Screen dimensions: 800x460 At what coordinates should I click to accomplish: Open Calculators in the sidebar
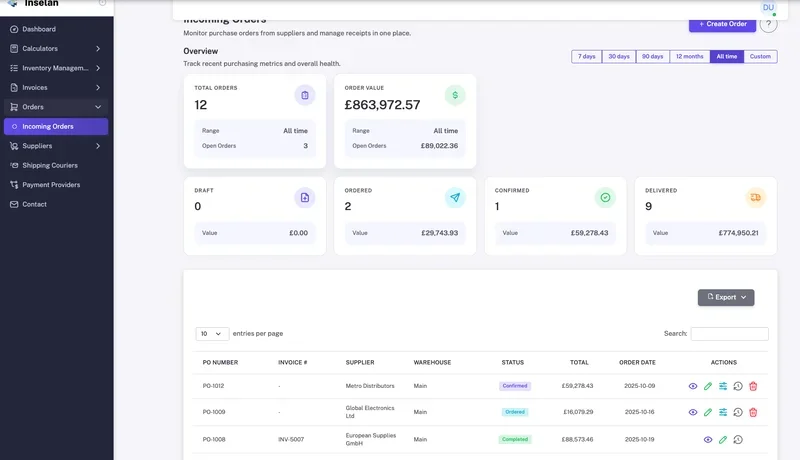[57, 48]
